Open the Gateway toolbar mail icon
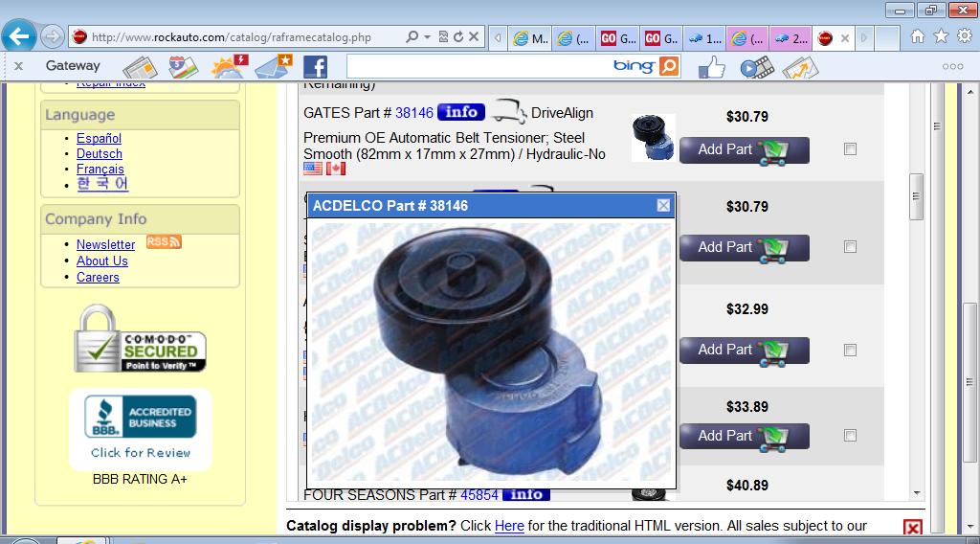 coord(273,67)
